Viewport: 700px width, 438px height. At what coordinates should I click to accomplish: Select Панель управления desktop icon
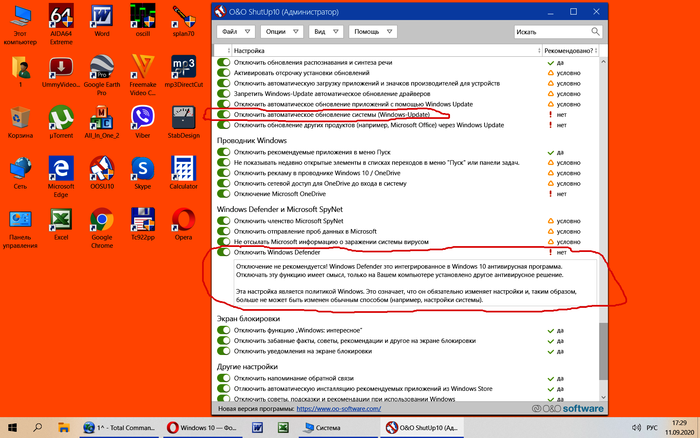(20, 228)
